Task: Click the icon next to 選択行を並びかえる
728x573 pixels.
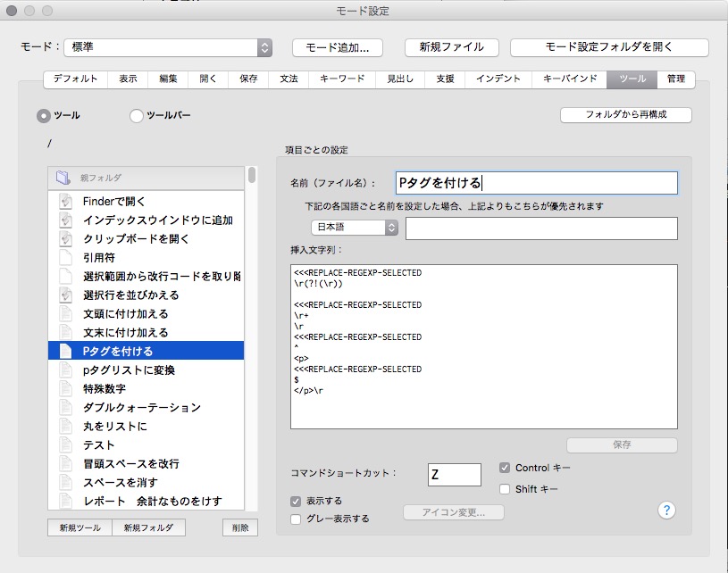Action: tap(64, 295)
